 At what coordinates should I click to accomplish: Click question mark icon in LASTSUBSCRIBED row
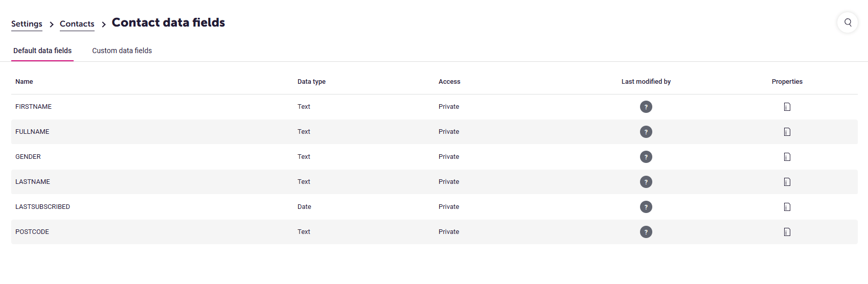646,207
